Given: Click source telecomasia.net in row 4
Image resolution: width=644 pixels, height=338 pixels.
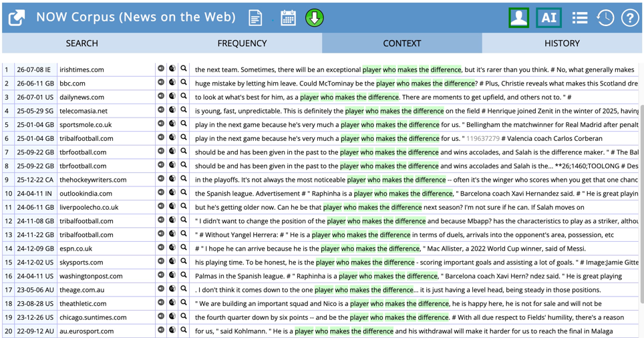Looking at the screenshot, I should (x=84, y=111).
